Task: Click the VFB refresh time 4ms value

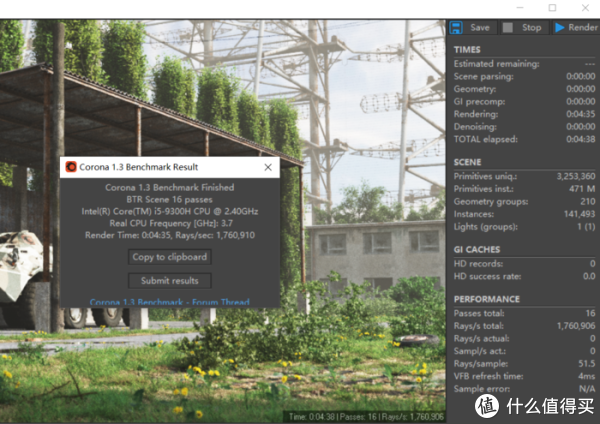Action: (587, 376)
